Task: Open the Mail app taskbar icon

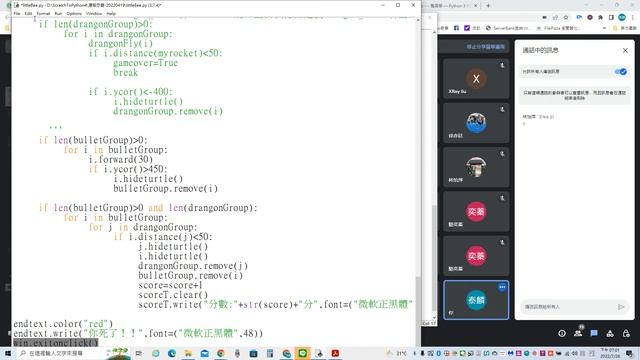Action: pos(204,353)
